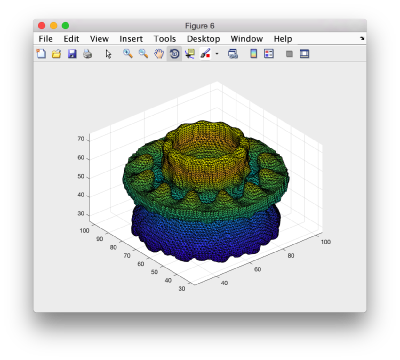The image size is (400, 360).
Task: Insert a colorbar from the toolbar
Action: coord(254,54)
